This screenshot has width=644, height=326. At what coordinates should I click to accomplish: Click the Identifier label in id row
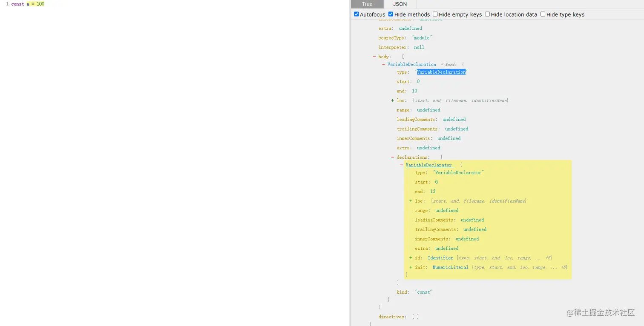pos(440,258)
